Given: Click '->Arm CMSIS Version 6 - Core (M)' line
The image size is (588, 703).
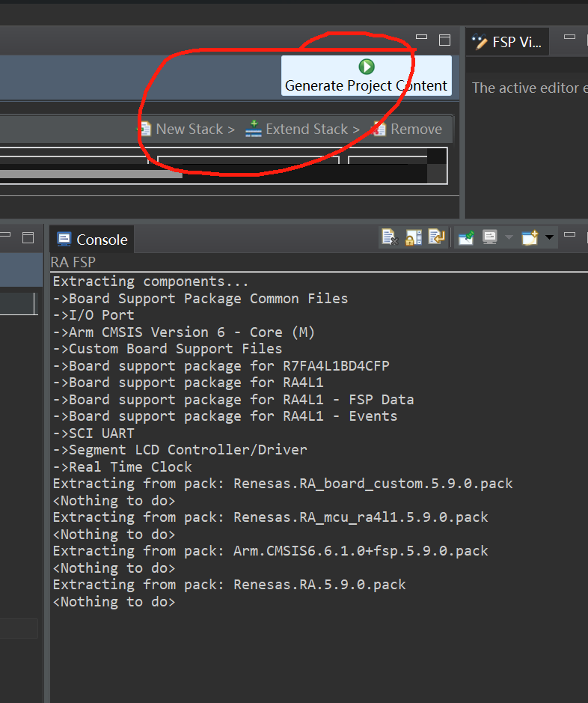Looking at the screenshot, I should pos(184,332).
